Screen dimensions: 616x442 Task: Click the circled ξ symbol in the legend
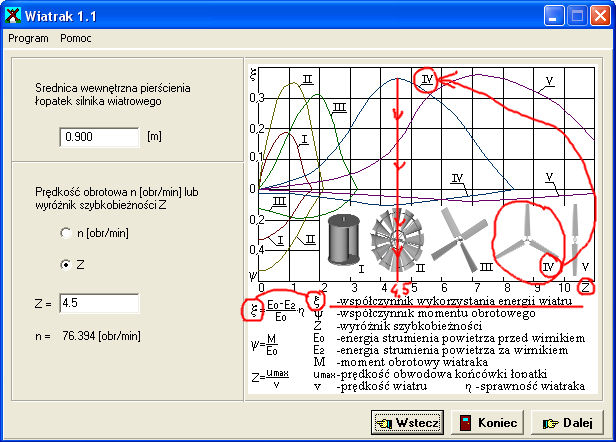coord(255,310)
